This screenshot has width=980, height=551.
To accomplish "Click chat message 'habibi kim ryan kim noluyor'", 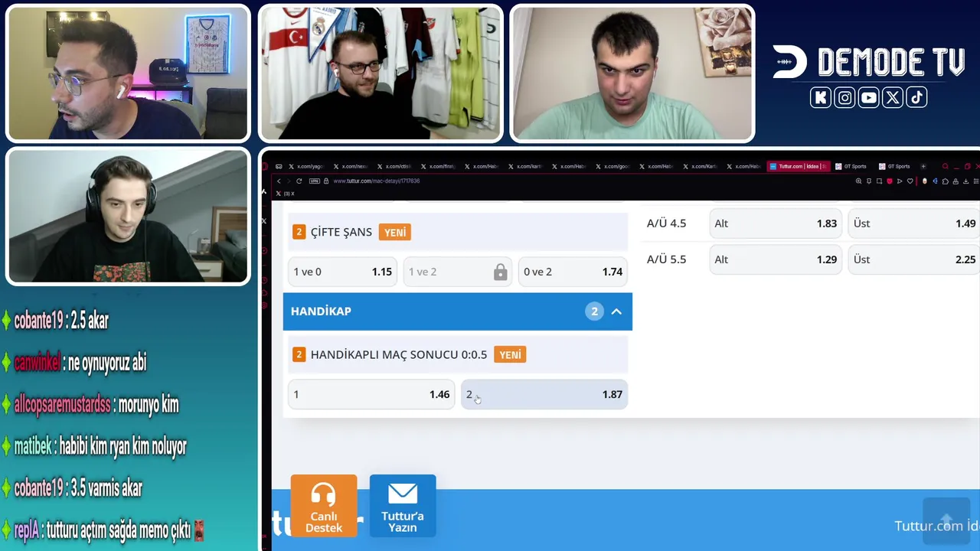I will click(x=122, y=446).
